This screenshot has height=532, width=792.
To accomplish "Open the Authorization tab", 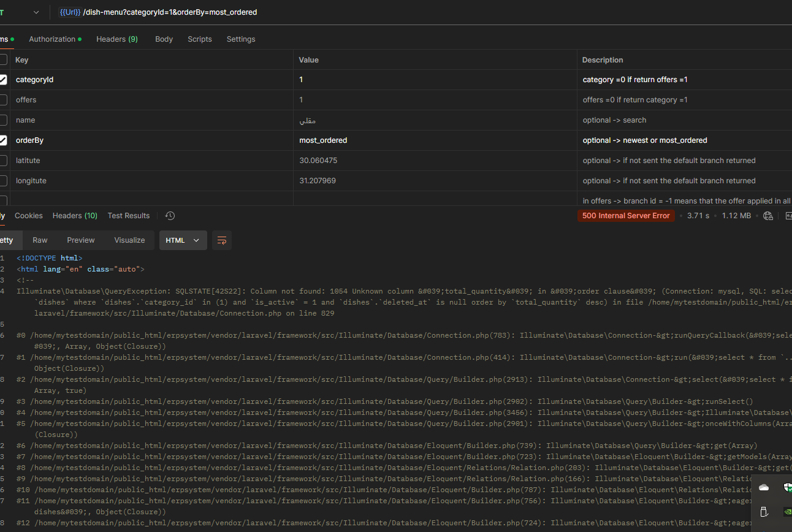I will click(55, 39).
